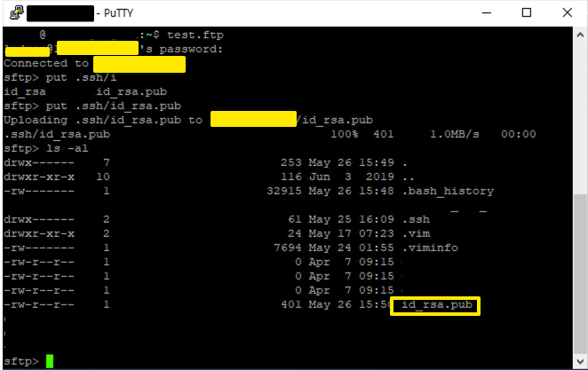The height and width of the screenshot is (370, 588).
Task: Minimize the PuTTY window
Action: (x=485, y=13)
